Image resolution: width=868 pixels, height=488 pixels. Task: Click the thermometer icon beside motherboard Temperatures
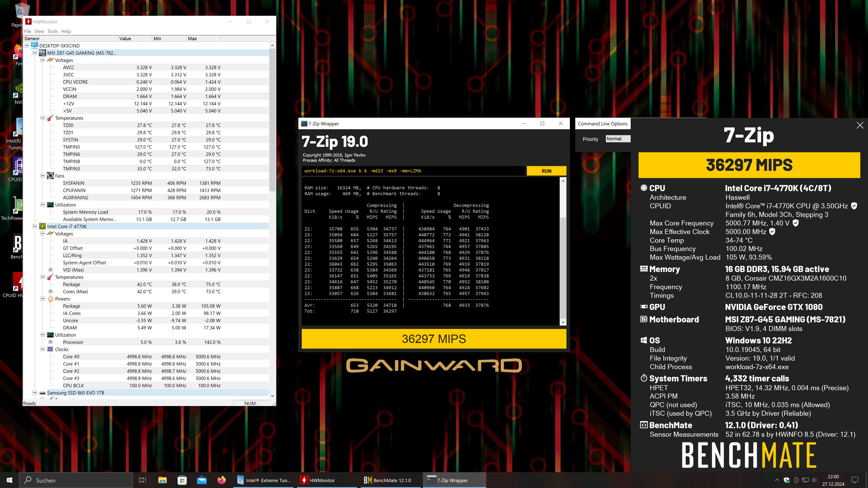pyautogui.click(x=50, y=118)
